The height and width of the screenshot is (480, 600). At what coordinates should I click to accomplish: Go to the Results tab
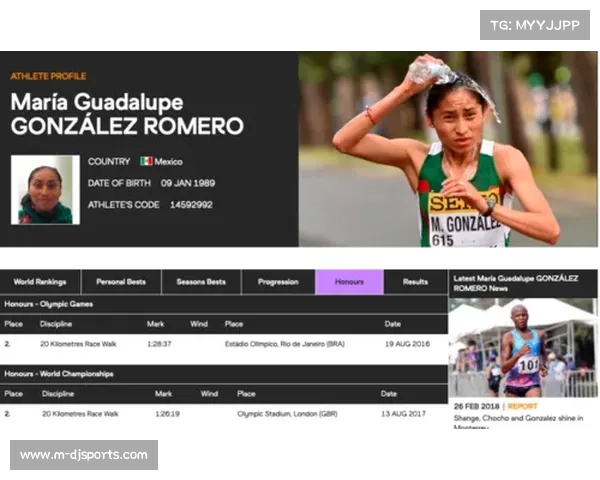pos(415,282)
